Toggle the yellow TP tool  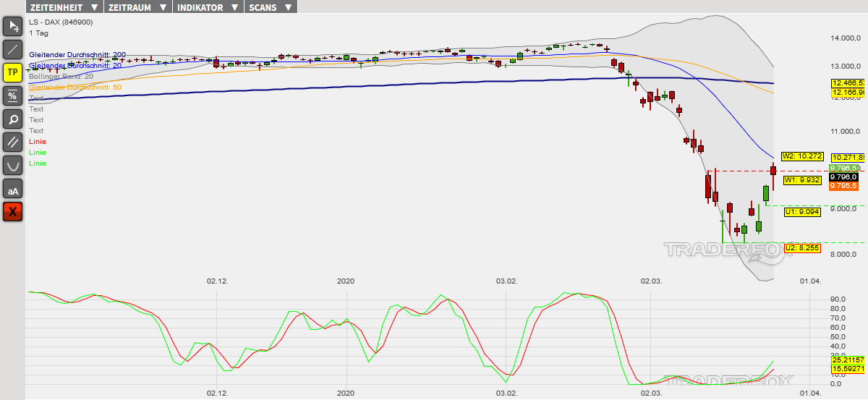(12, 73)
